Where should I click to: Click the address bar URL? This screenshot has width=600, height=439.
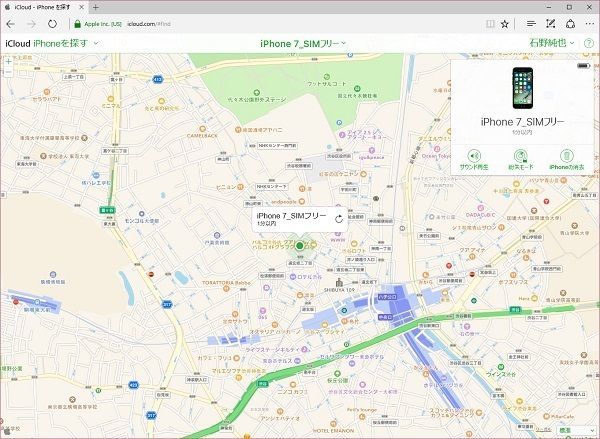pos(149,24)
